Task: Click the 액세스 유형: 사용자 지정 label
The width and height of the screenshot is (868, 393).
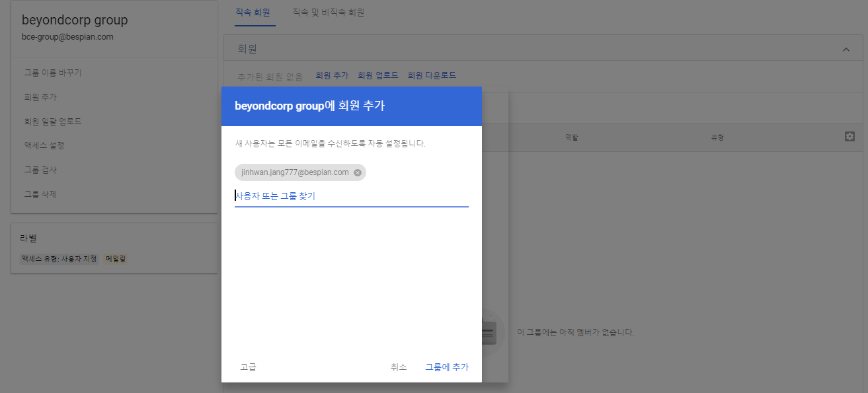Action: pos(59,259)
